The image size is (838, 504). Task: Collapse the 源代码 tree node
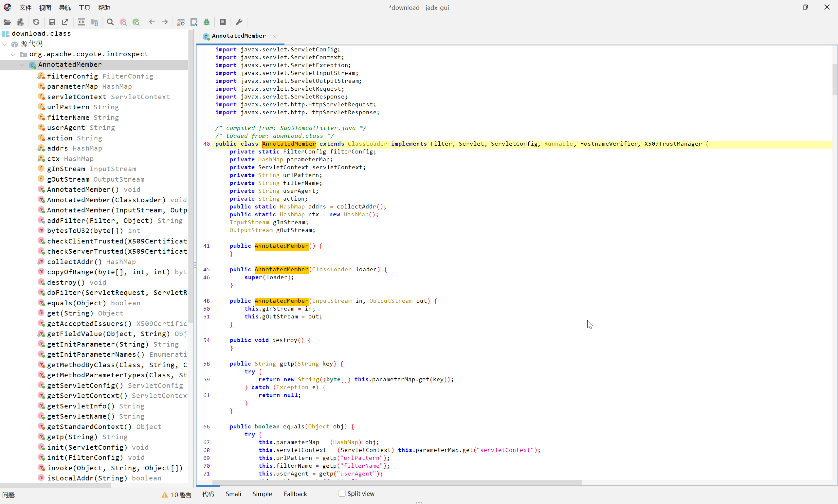[5, 44]
